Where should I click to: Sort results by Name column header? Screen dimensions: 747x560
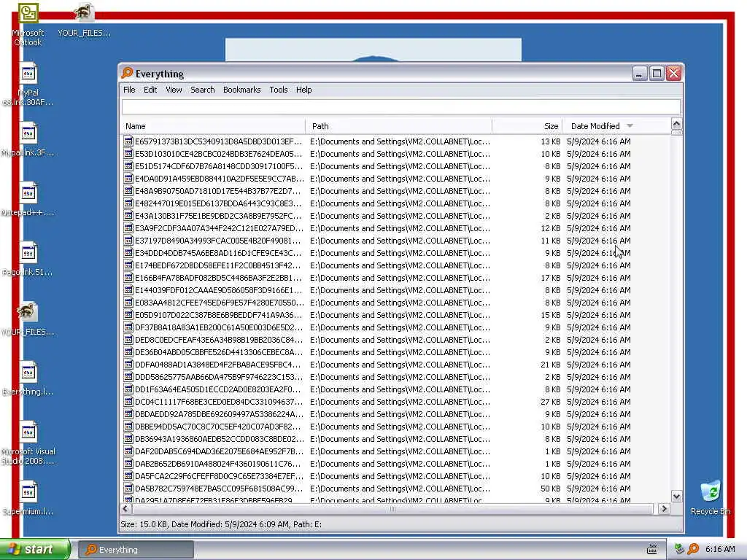tap(212, 126)
